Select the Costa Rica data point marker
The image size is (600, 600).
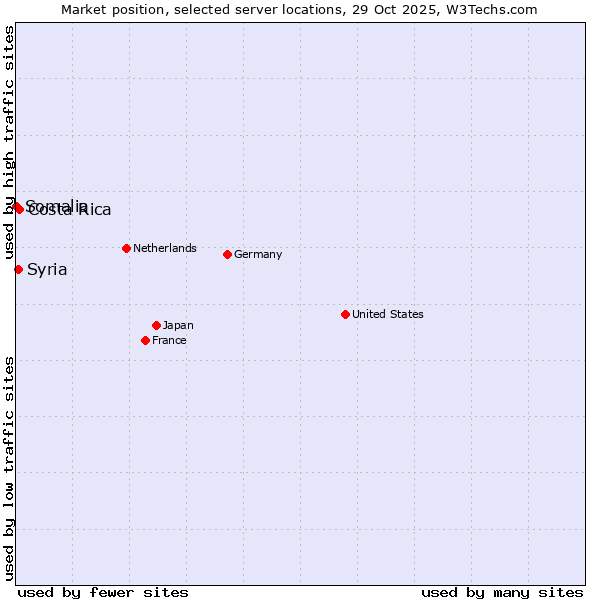(20, 209)
